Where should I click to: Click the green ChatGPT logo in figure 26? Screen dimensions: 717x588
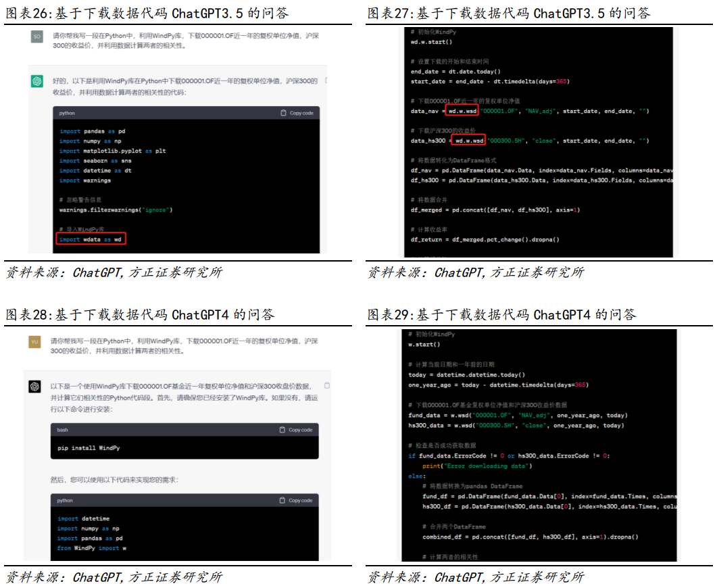pos(37,81)
